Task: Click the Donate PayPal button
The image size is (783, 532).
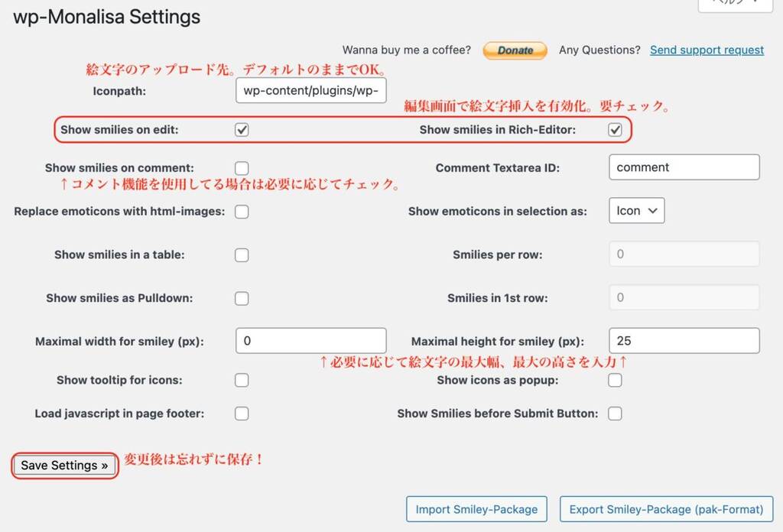Action: (515, 50)
